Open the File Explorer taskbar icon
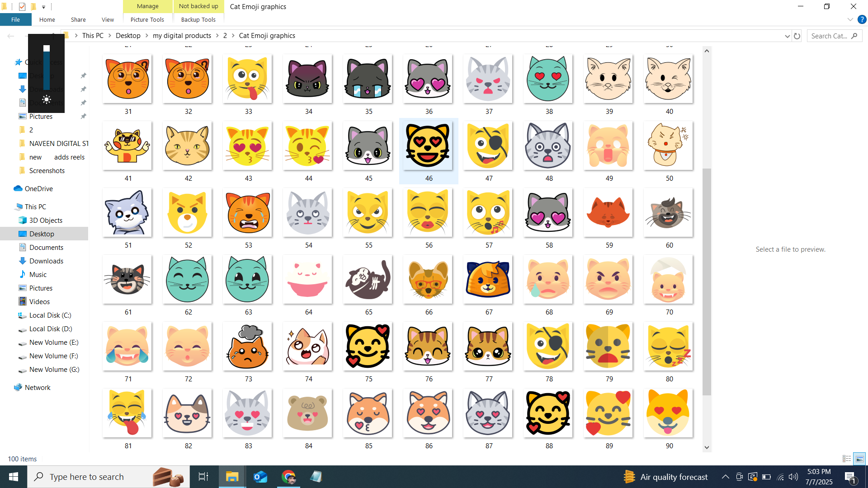Viewport: 868px width, 488px height. point(232,477)
